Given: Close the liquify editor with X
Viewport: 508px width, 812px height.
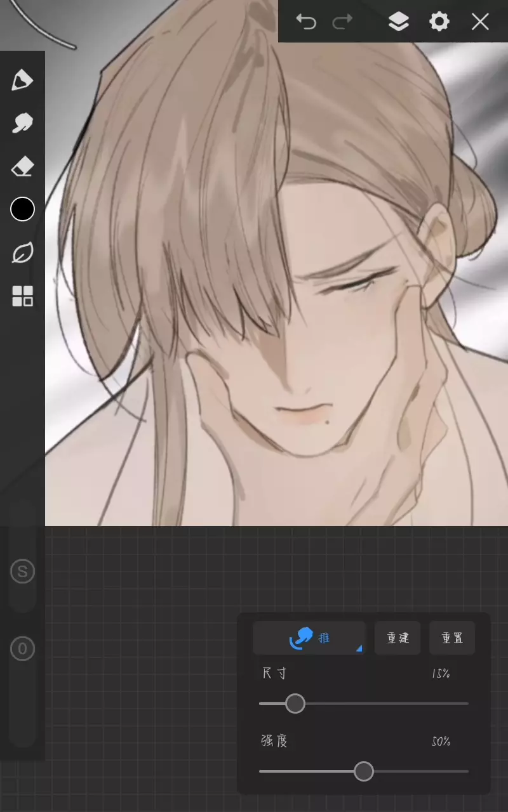Looking at the screenshot, I should 480,22.
